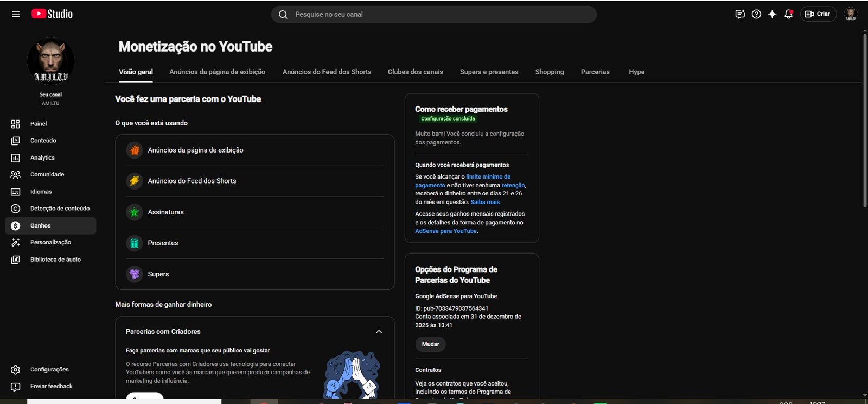Click the Ganhos dollar icon
Viewport: 868px width, 404px height.
[x=16, y=226]
